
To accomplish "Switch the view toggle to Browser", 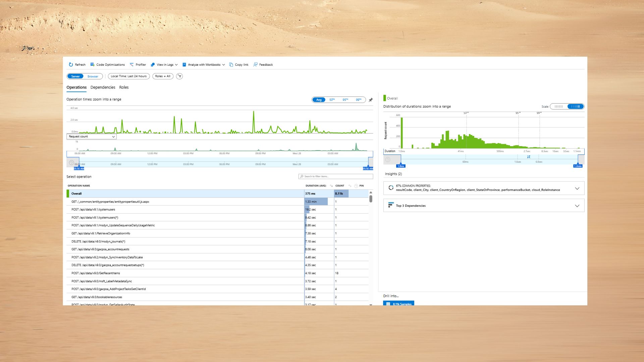I will coord(93,76).
